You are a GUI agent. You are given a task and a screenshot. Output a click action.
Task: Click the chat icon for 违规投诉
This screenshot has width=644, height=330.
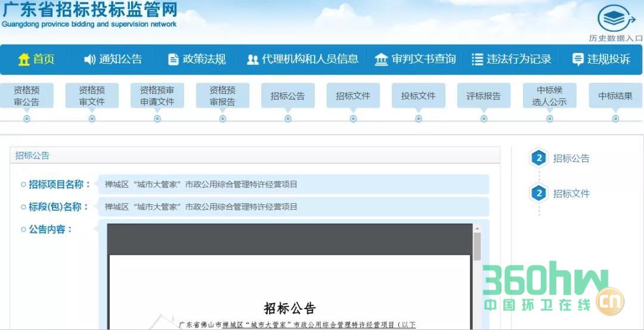(577, 60)
